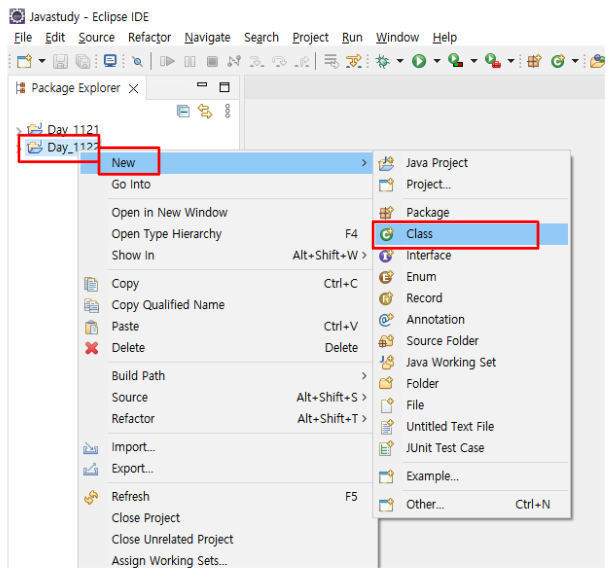Click Use Step Filters icon

(x=354, y=61)
